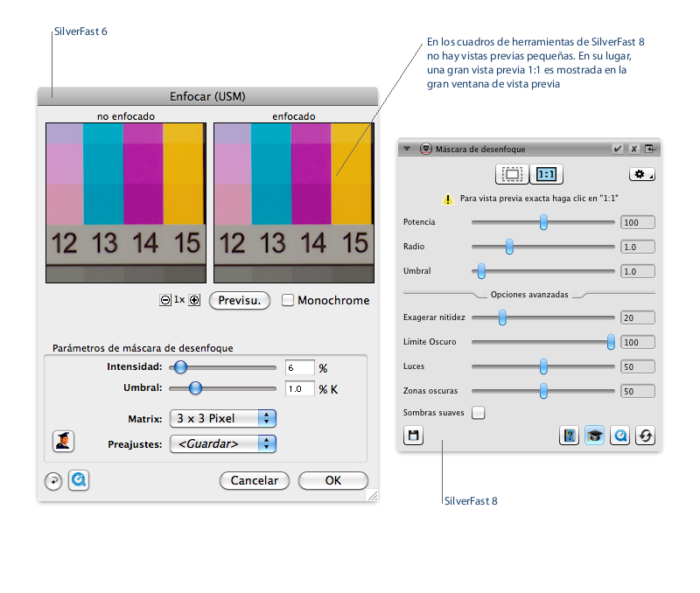Toggle the Sombras suaves checkbox
This screenshot has height=593, width=700.
pyautogui.click(x=478, y=412)
